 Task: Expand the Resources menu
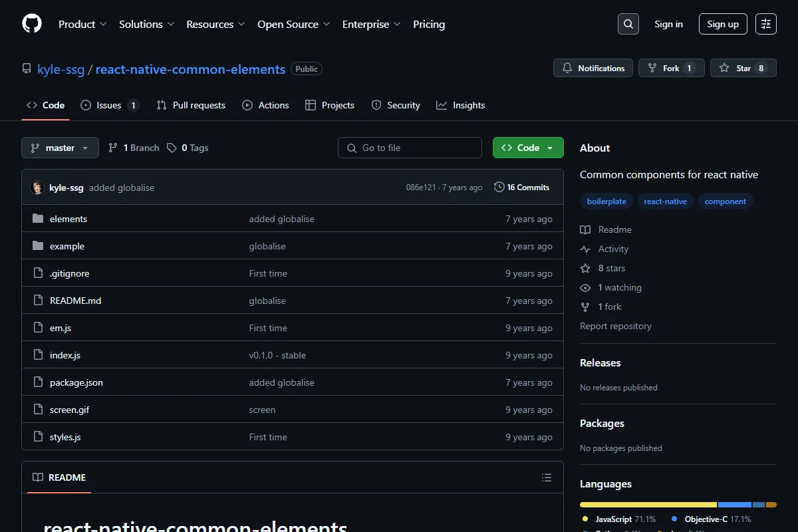click(215, 24)
